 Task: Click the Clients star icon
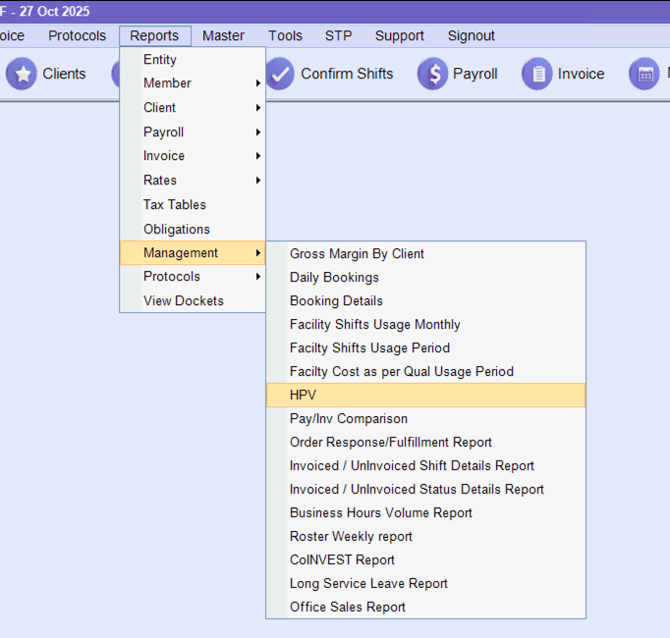pyautogui.click(x=22, y=74)
